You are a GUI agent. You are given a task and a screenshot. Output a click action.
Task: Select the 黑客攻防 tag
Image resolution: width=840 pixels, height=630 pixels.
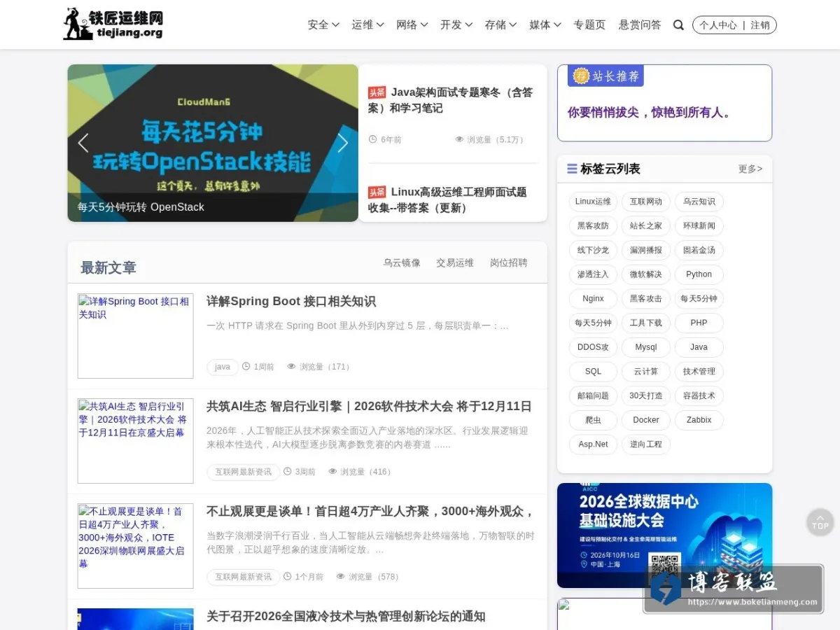point(593,226)
